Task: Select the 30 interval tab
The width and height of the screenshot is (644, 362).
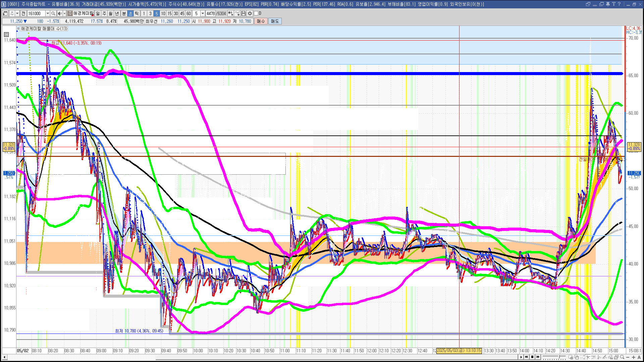Action: click(176, 13)
